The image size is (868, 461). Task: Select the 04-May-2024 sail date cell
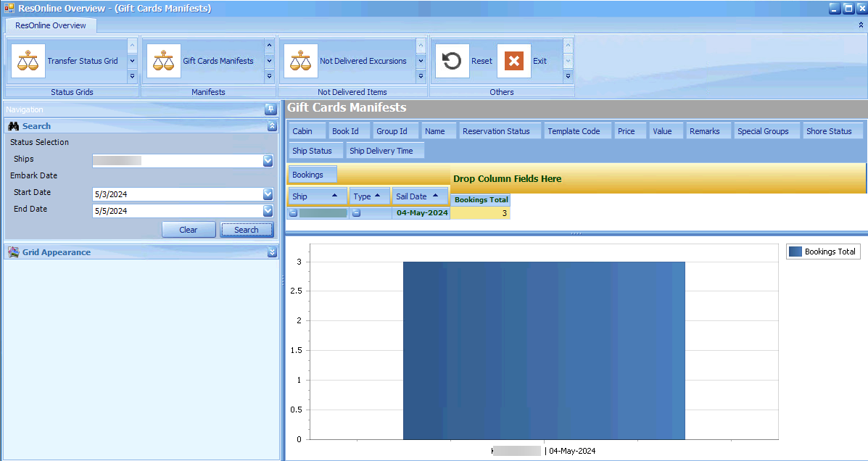click(x=422, y=213)
